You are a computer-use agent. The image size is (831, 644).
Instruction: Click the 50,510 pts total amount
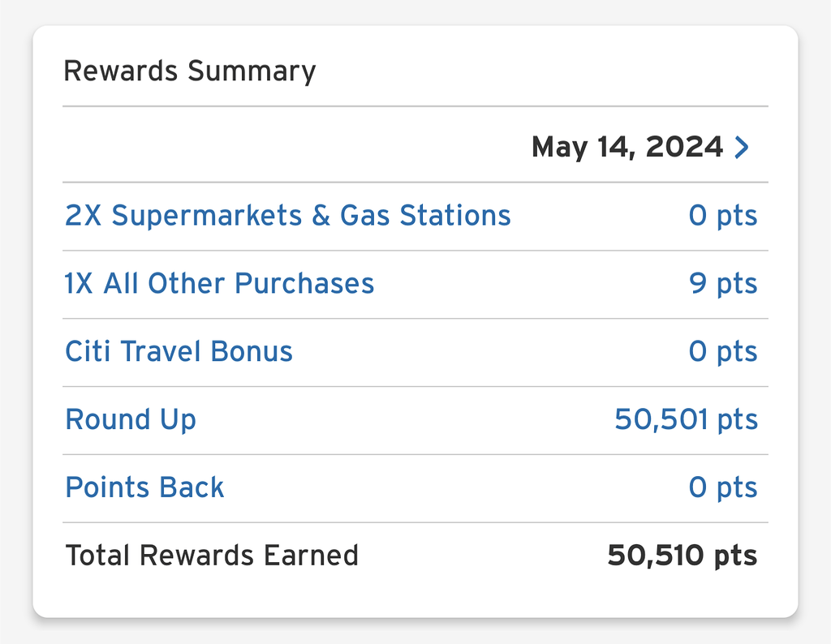682,556
